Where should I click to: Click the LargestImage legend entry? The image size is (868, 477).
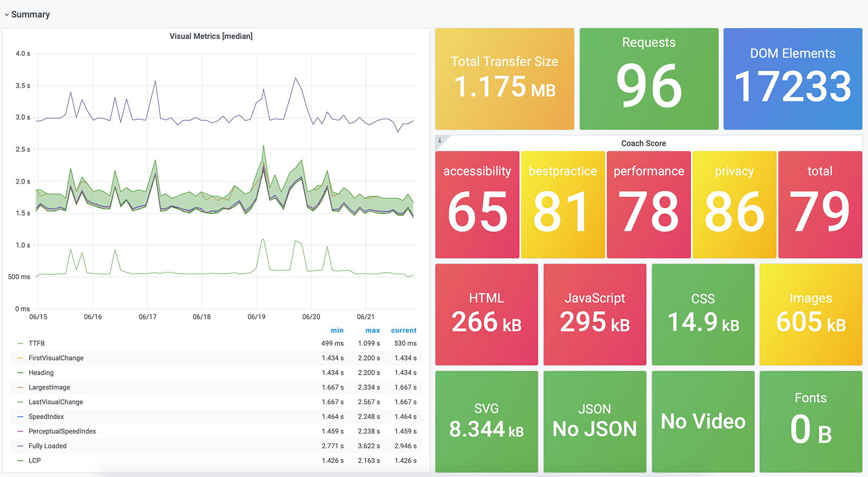[49, 387]
